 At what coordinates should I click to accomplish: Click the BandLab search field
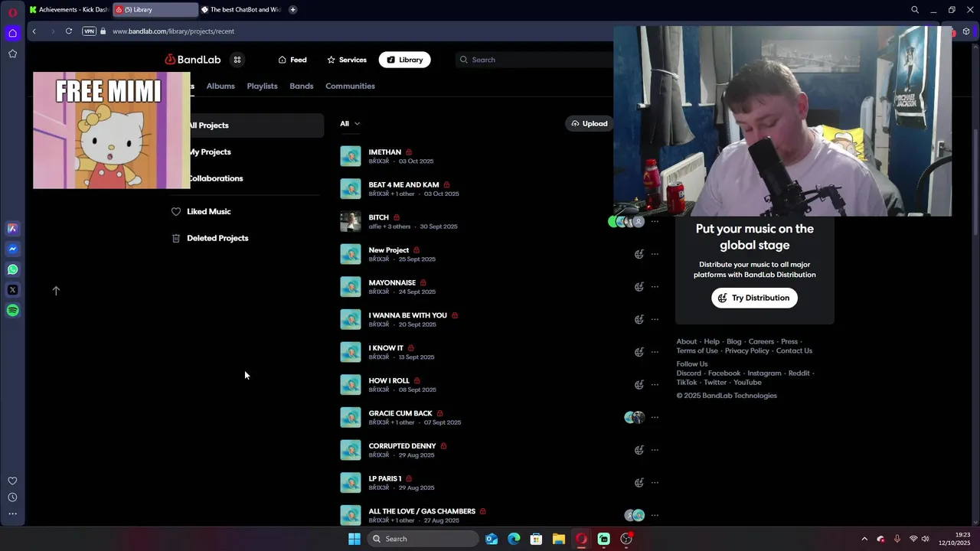(x=536, y=60)
